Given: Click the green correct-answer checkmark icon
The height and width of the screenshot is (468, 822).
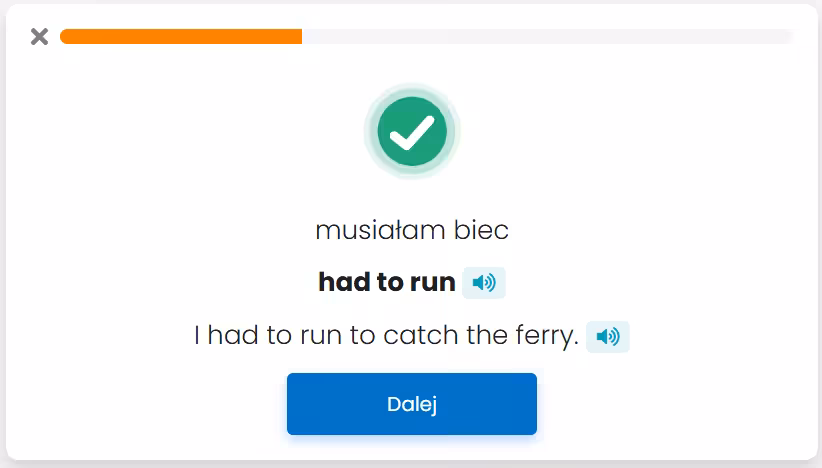Looking at the screenshot, I should point(412,132).
